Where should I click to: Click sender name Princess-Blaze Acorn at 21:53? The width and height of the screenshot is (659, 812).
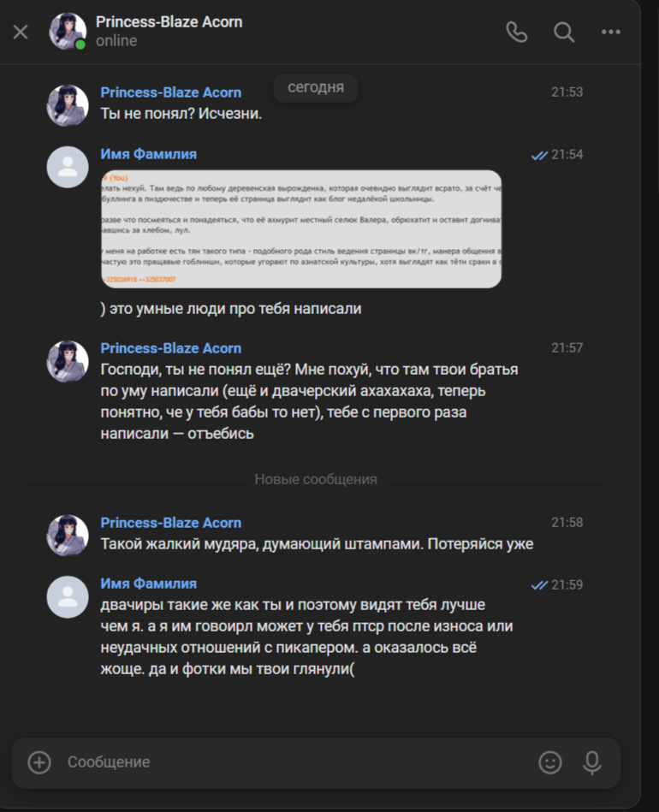click(170, 92)
